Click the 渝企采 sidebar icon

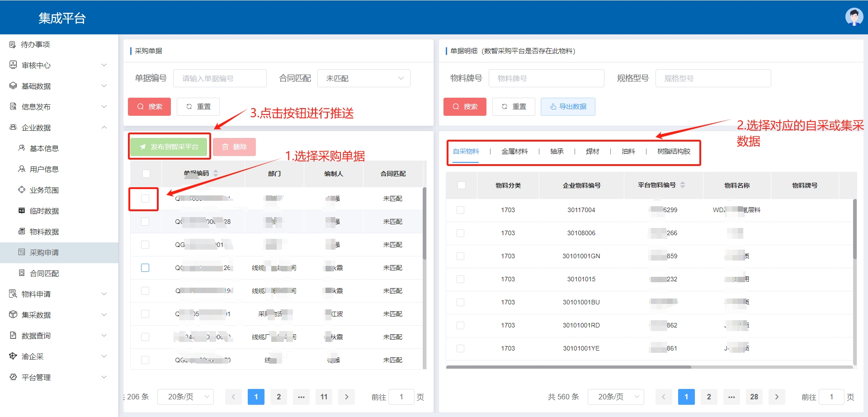13,356
